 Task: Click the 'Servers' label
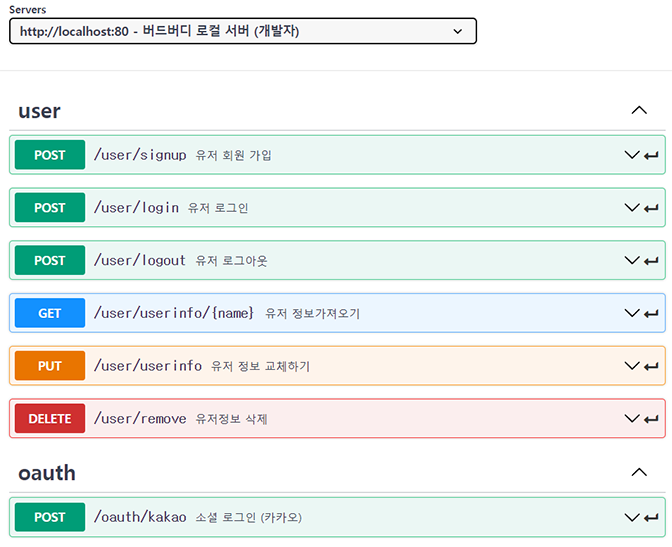(x=27, y=9)
